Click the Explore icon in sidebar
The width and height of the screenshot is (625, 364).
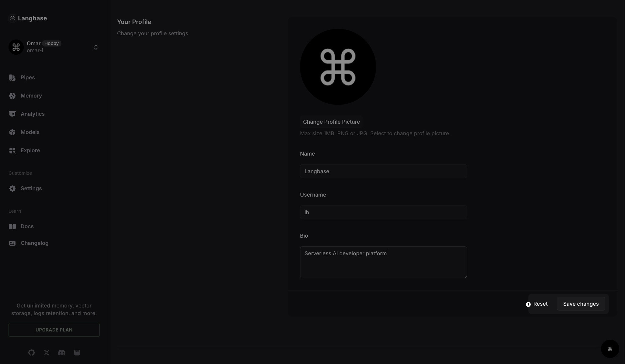(x=12, y=150)
